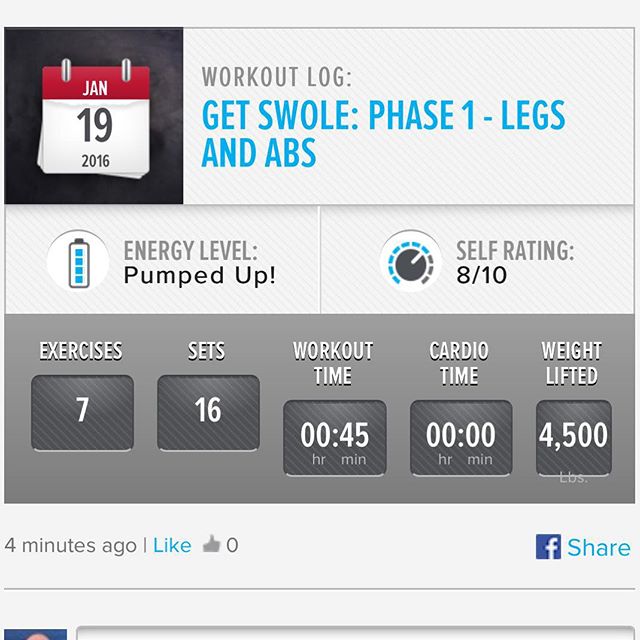Click the 8/10 self rating value
Image resolution: width=640 pixels, height=640 pixels.
click(x=482, y=275)
